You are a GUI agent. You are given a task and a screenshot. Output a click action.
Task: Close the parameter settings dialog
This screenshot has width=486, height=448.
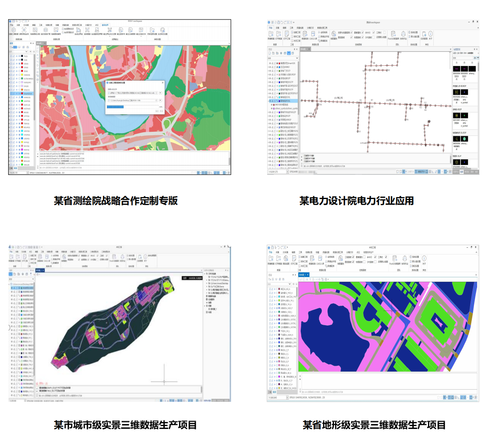tap(163, 83)
